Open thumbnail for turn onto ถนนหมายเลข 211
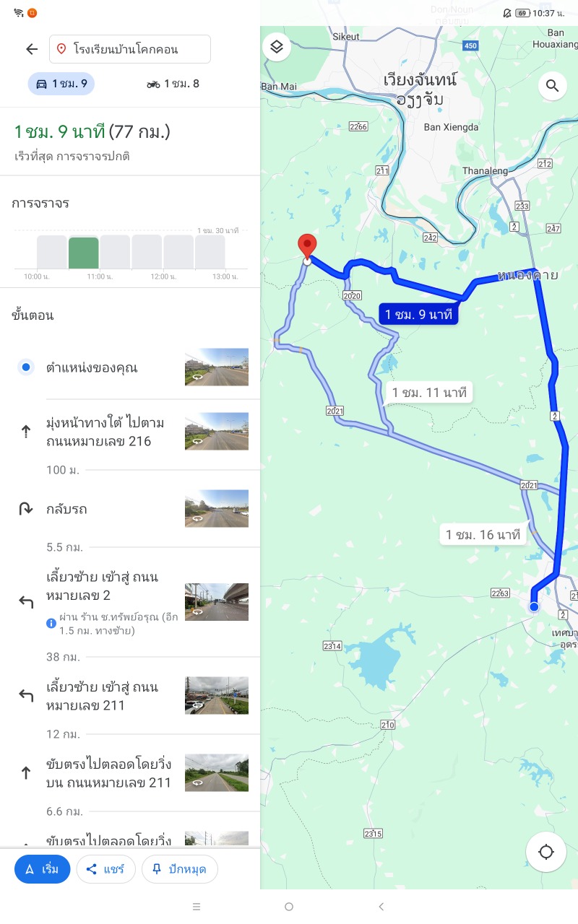Screen dimensions: 578x924 click(x=217, y=696)
